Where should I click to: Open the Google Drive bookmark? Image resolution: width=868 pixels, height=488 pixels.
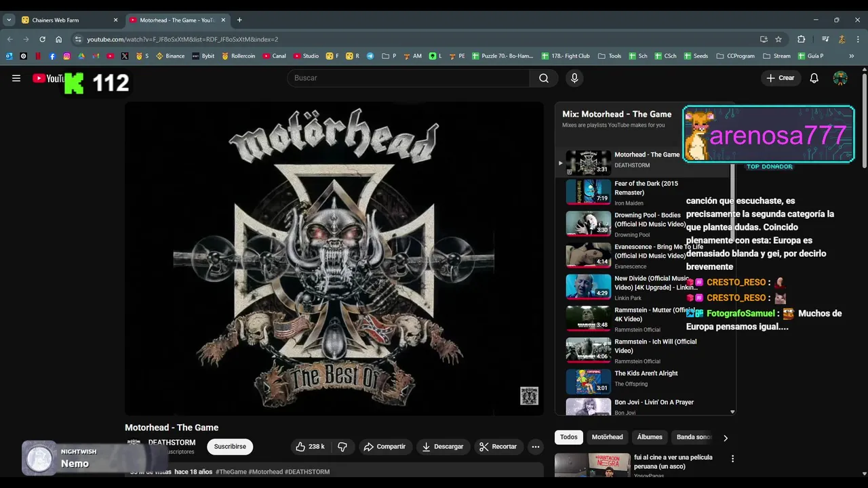(x=81, y=56)
